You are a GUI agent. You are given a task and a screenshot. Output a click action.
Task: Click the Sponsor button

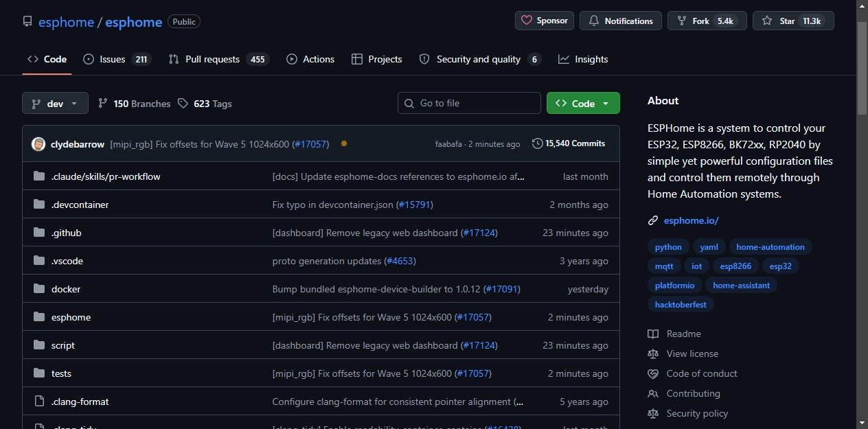(x=545, y=21)
